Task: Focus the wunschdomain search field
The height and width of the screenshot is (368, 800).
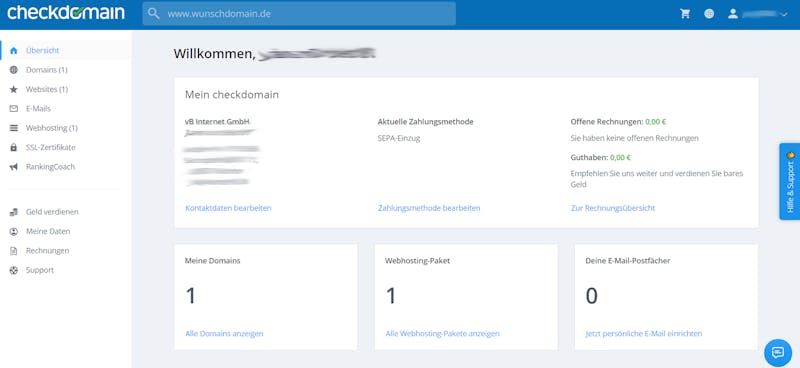Action: tap(299, 14)
